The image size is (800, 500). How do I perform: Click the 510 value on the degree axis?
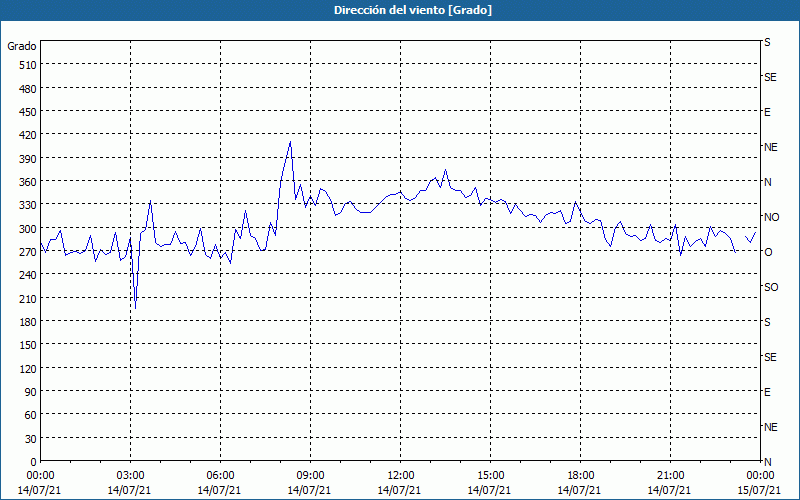pos(29,65)
